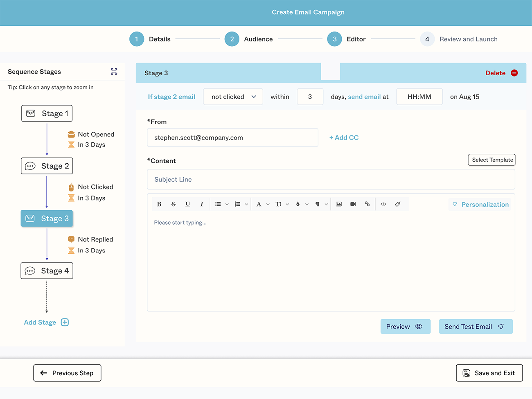This screenshot has width=532, height=399.
Task: Click the Subject Line input field
Action: (331, 180)
